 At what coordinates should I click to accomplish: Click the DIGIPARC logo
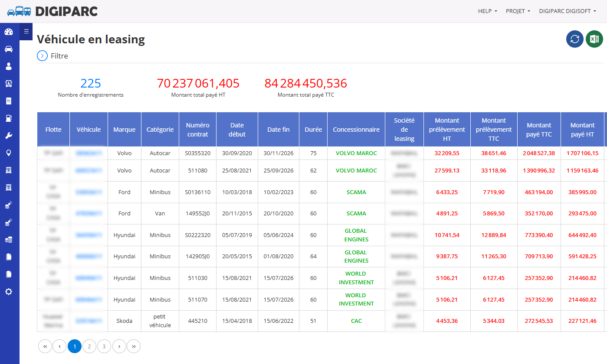click(52, 11)
